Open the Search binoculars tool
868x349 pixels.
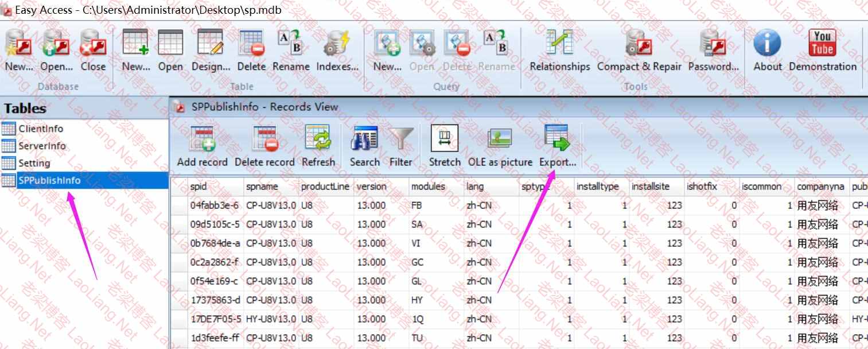[x=364, y=141]
